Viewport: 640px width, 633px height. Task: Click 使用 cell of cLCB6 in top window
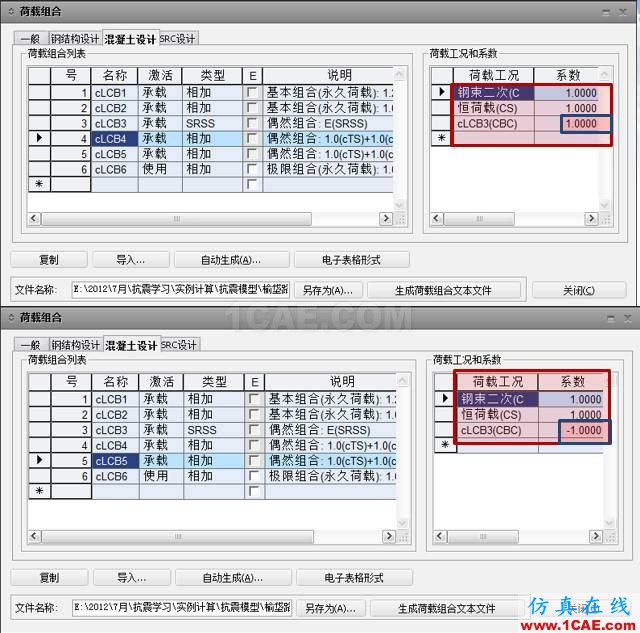(160, 169)
